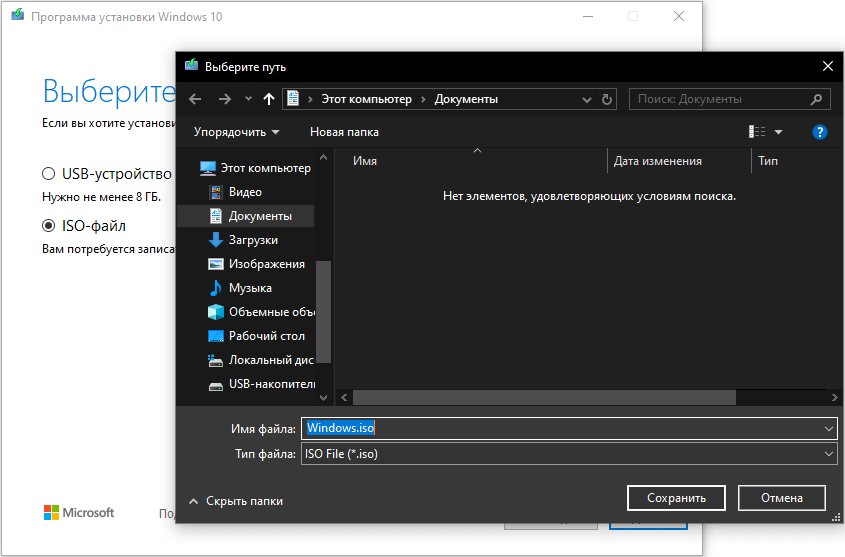Screen dimensions: 845x557
Task: Click the Back navigation arrow
Action: coord(195,99)
